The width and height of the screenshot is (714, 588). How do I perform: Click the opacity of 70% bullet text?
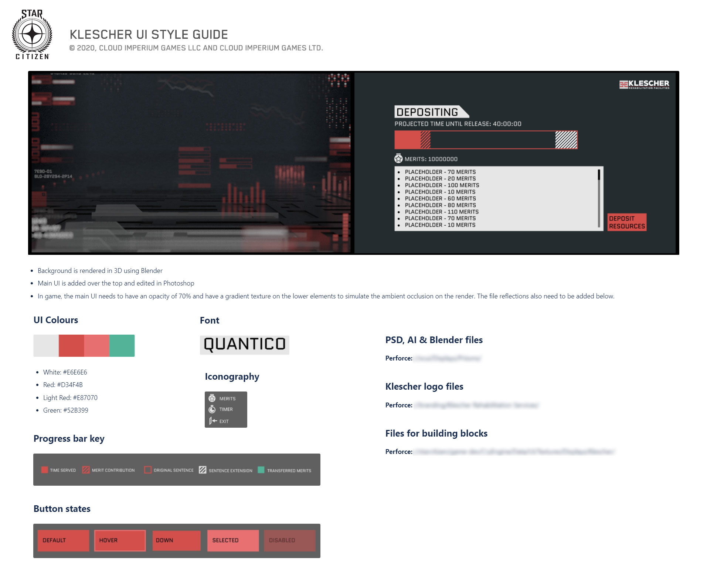(x=326, y=296)
